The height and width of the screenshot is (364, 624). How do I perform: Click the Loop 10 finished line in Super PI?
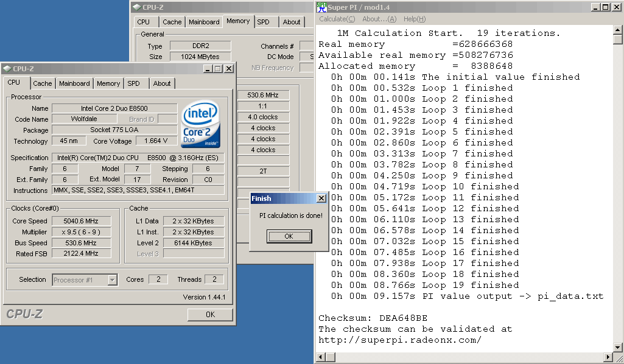[425, 187]
